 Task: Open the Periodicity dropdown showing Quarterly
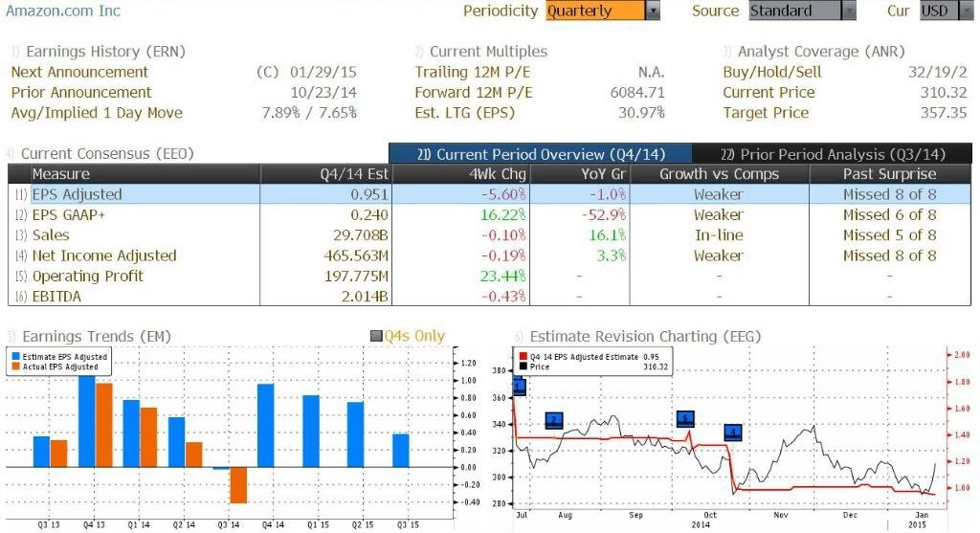tap(603, 11)
